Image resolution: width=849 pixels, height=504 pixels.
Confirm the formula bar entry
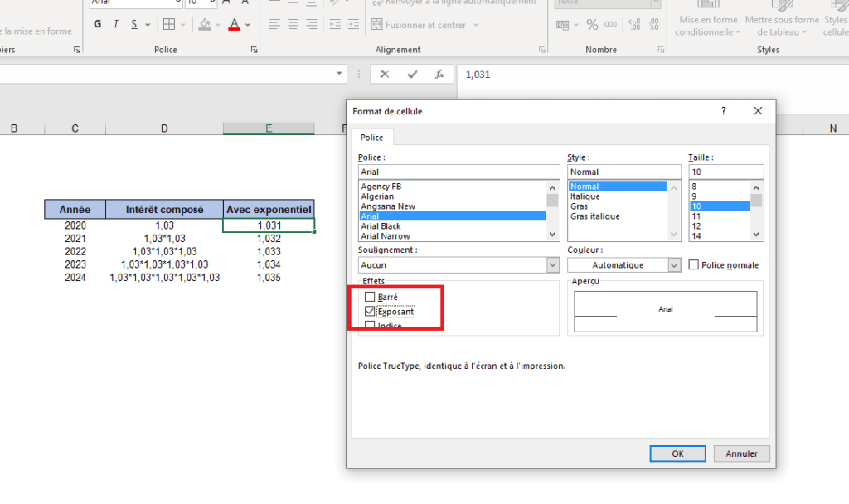coord(413,74)
